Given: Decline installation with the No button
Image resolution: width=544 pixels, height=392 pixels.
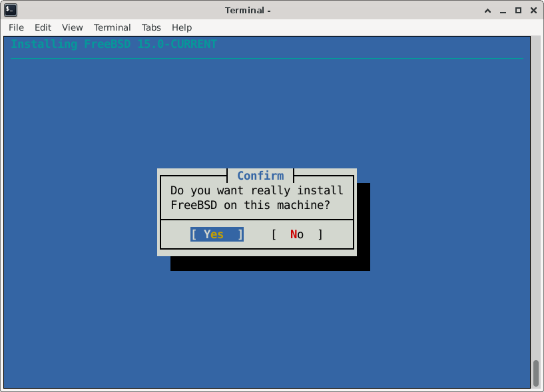Looking at the screenshot, I should [297, 234].
